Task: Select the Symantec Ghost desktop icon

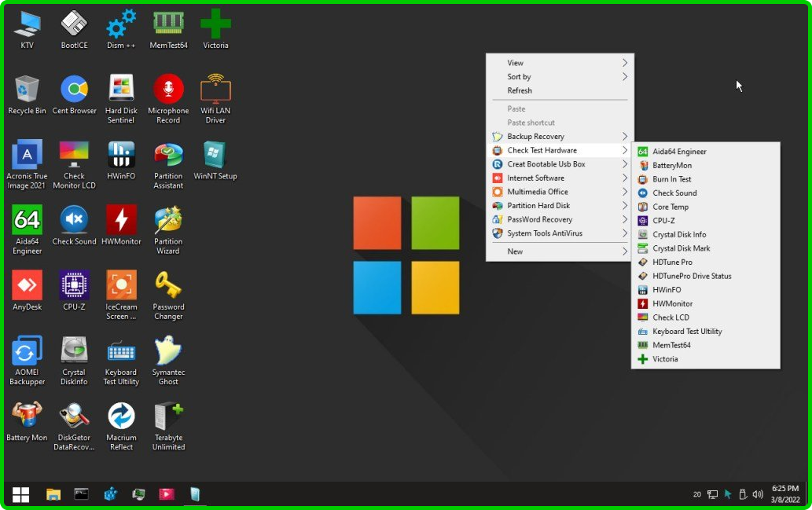Action: tap(168, 361)
